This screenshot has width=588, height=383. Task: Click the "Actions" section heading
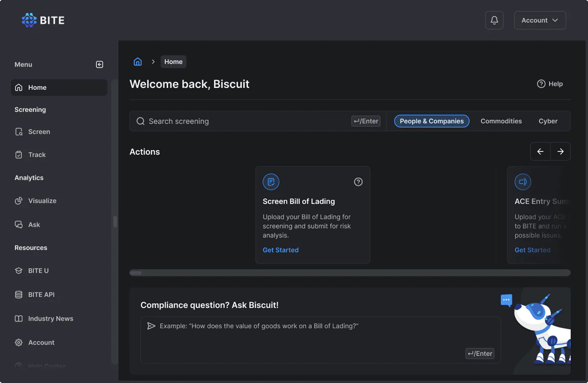145,152
